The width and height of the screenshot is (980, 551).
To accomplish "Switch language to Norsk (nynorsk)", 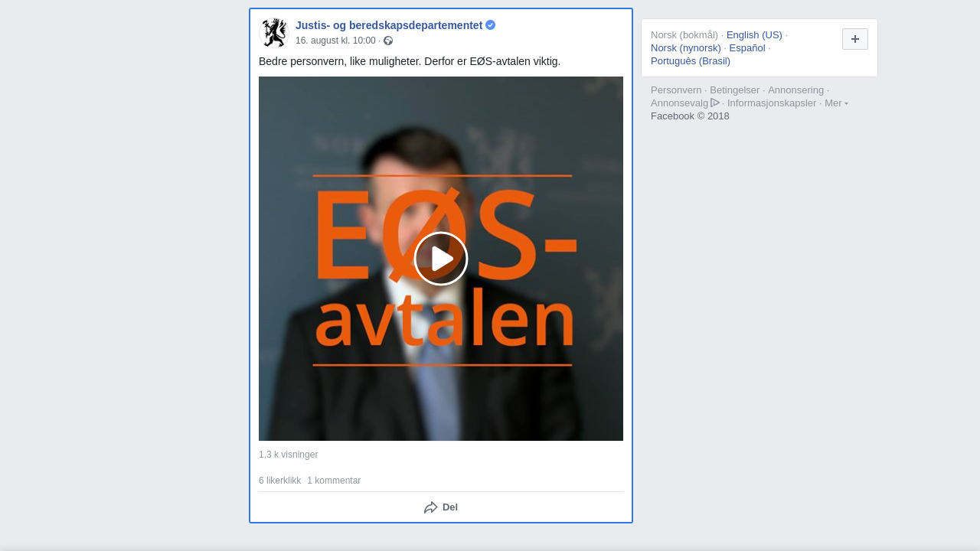I will pyautogui.click(x=686, y=48).
